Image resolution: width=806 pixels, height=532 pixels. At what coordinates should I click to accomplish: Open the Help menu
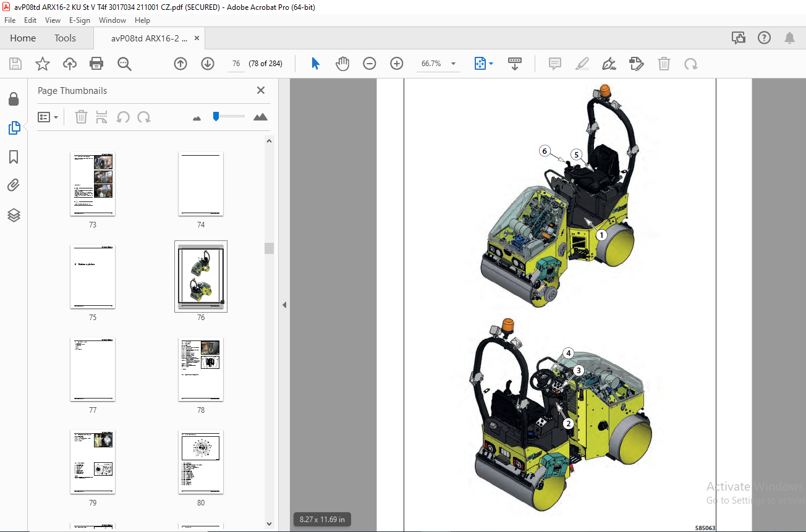coord(142,20)
